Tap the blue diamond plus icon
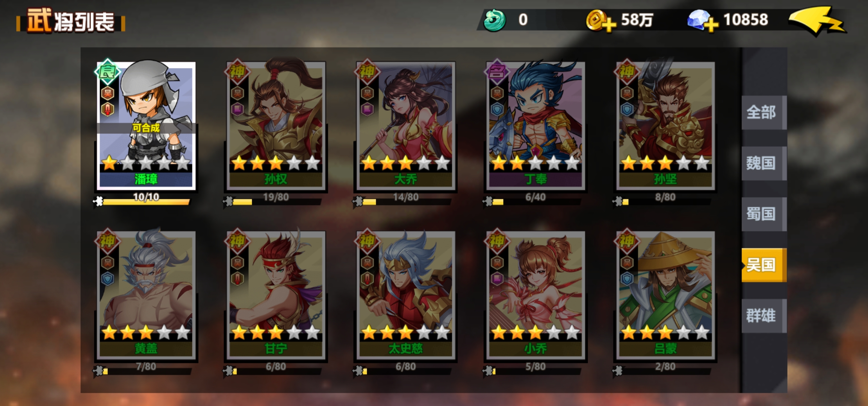This screenshot has width=868, height=406. click(703, 21)
